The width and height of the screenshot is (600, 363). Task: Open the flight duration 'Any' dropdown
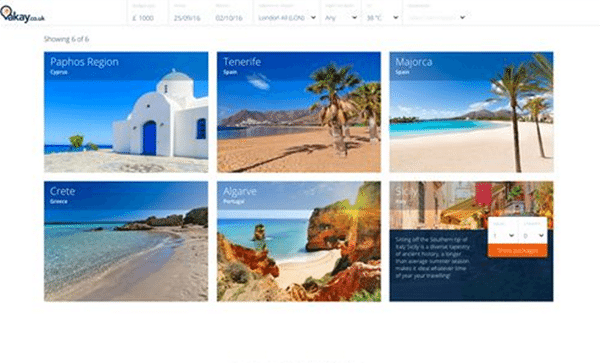click(341, 13)
